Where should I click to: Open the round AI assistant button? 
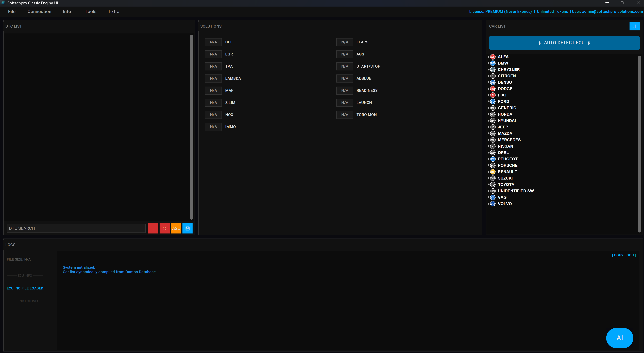tap(620, 338)
